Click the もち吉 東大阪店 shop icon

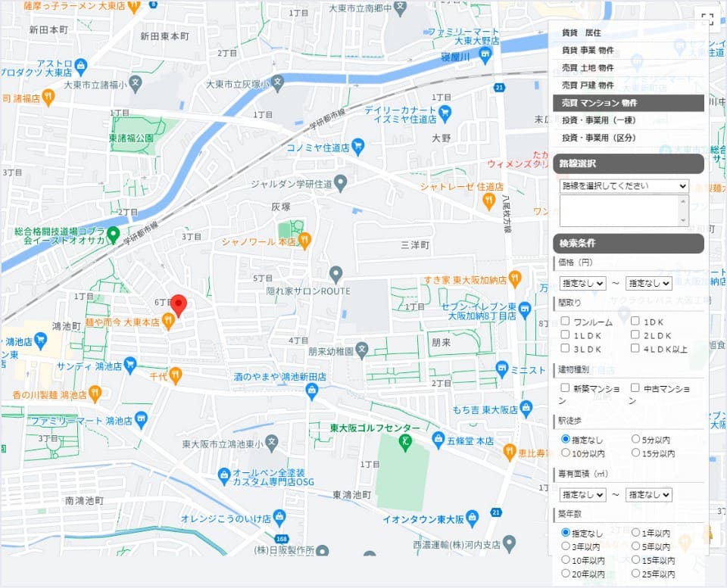click(526, 409)
